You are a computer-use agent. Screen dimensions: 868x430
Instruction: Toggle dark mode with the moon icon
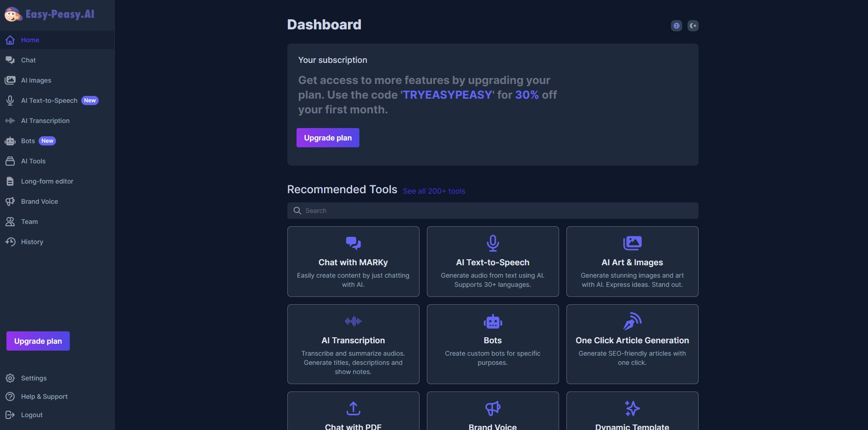693,26
